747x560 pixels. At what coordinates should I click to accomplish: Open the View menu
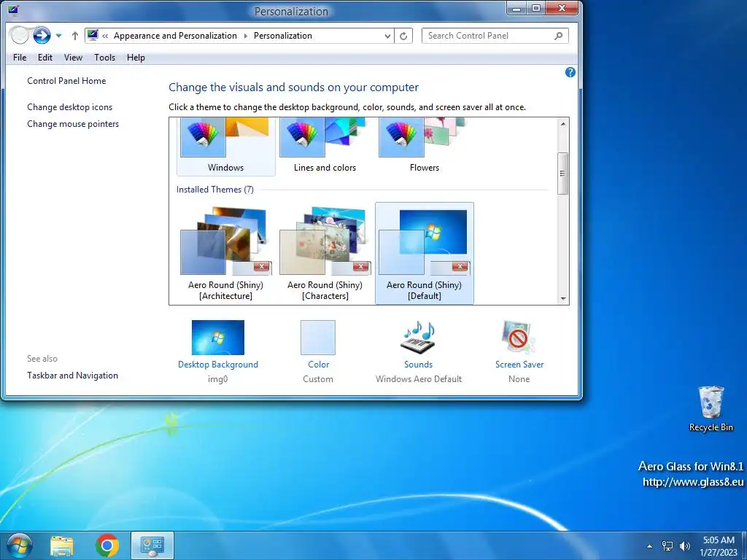coord(73,58)
